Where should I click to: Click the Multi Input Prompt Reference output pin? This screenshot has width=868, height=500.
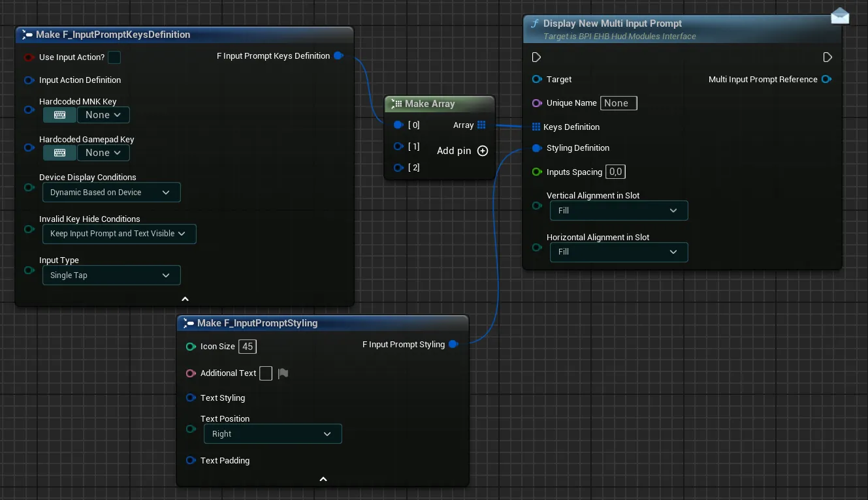826,80
